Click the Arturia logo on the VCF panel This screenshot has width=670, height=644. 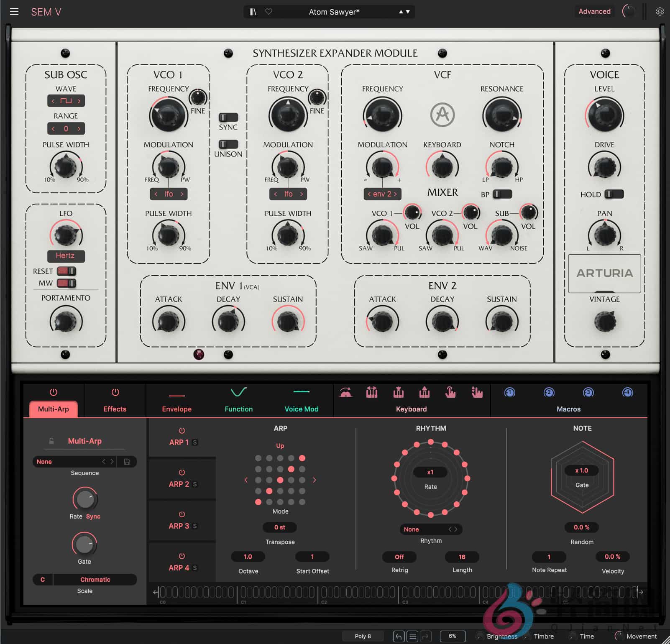[x=443, y=115]
